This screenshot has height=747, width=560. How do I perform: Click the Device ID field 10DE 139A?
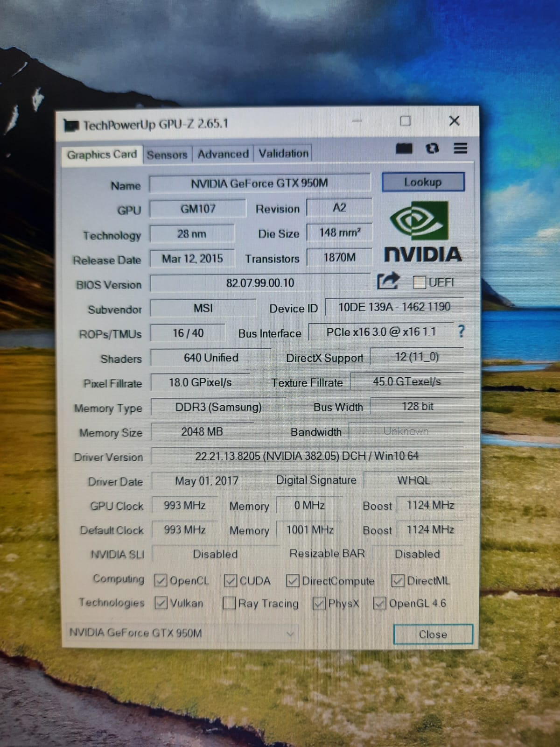[x=394, y=307]
